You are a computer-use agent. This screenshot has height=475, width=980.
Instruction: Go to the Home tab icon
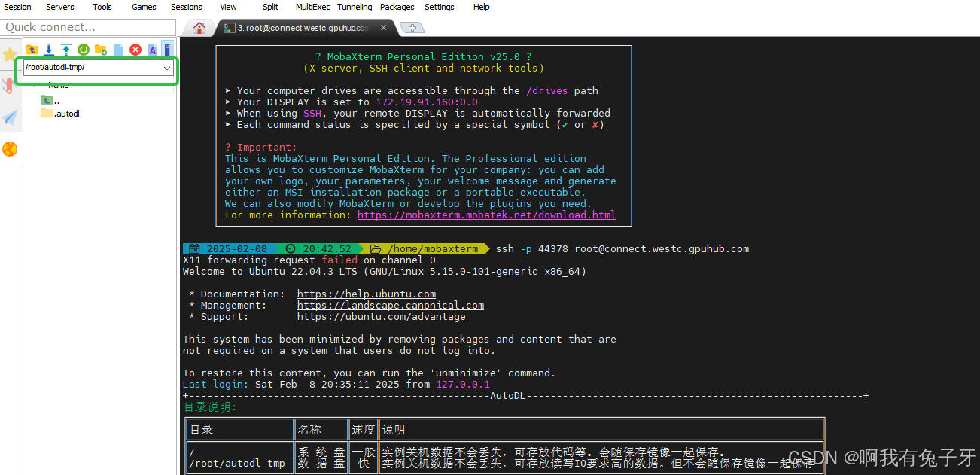199,28
